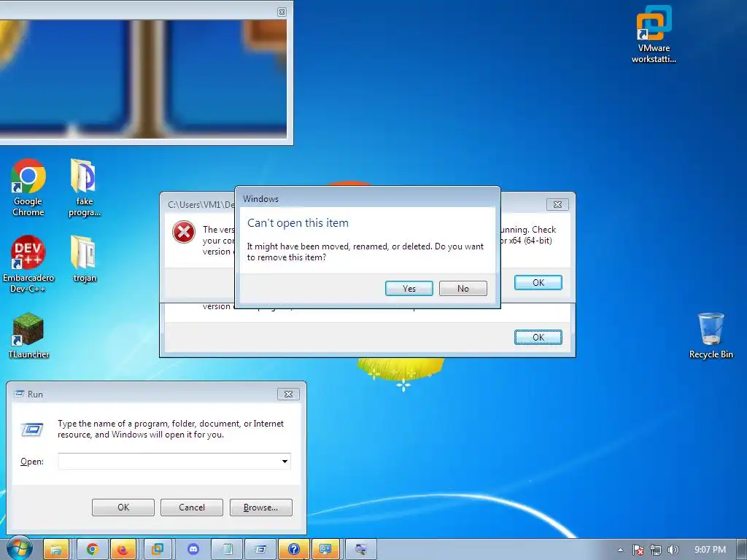This screenshot has height=560, width=747.
Task: Open Firefox from the taskbar
Action: [123, 549]
